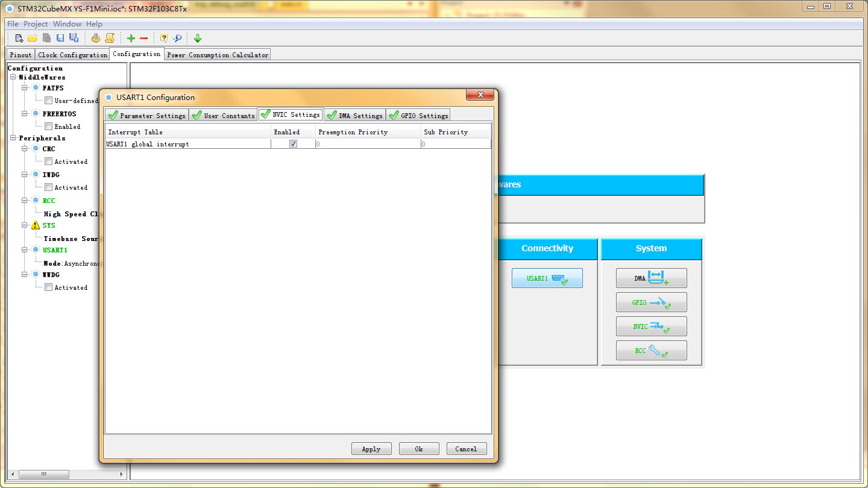
Task: Close the USART1 Configuration dialog
Action: click(x=480, y=95)
